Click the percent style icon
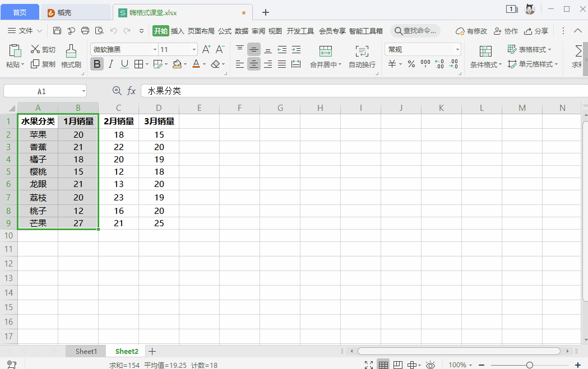 tap(411, 64)
